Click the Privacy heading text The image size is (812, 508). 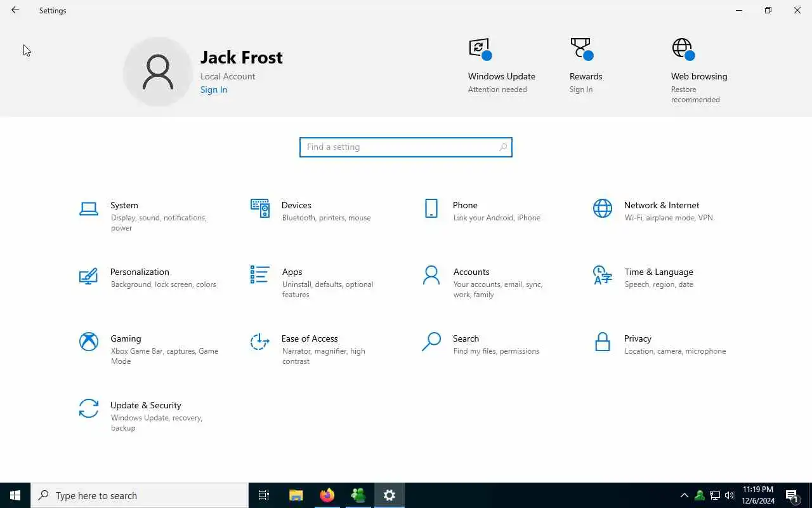point(638,338)
